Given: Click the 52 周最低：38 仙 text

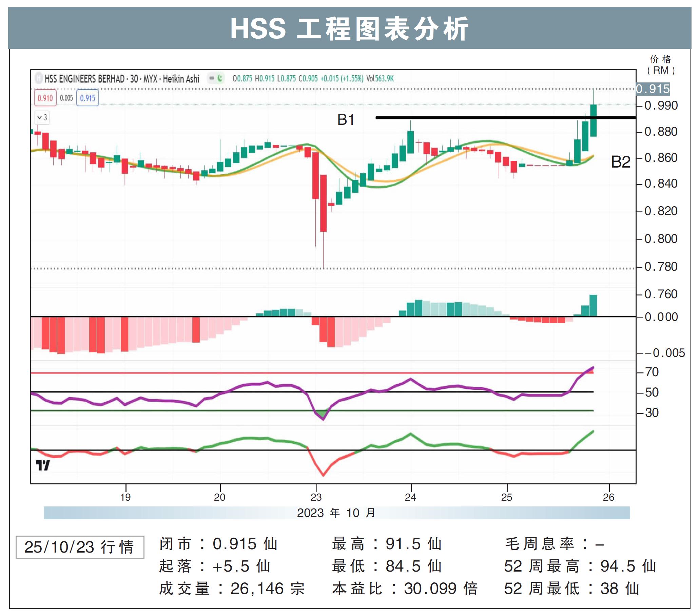Looking at the screenshot, I should point(571,589).
